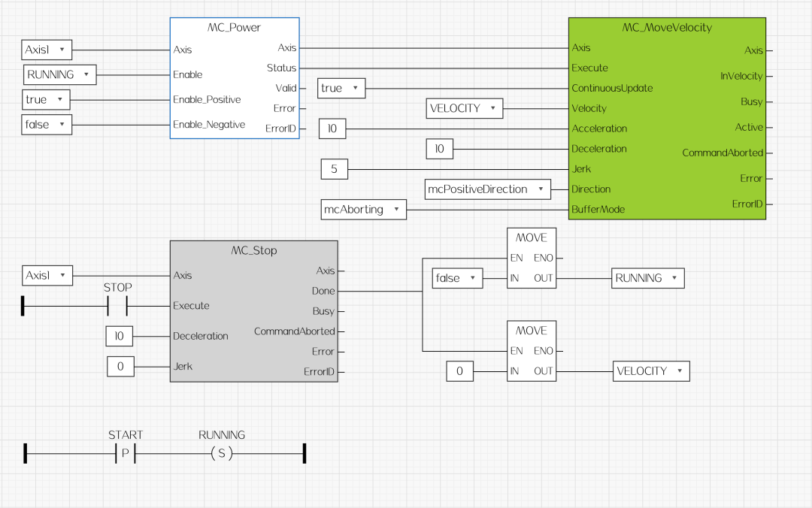Open the mcAborting dropdown
812x508 pixels.
click(x=364, y=209)
